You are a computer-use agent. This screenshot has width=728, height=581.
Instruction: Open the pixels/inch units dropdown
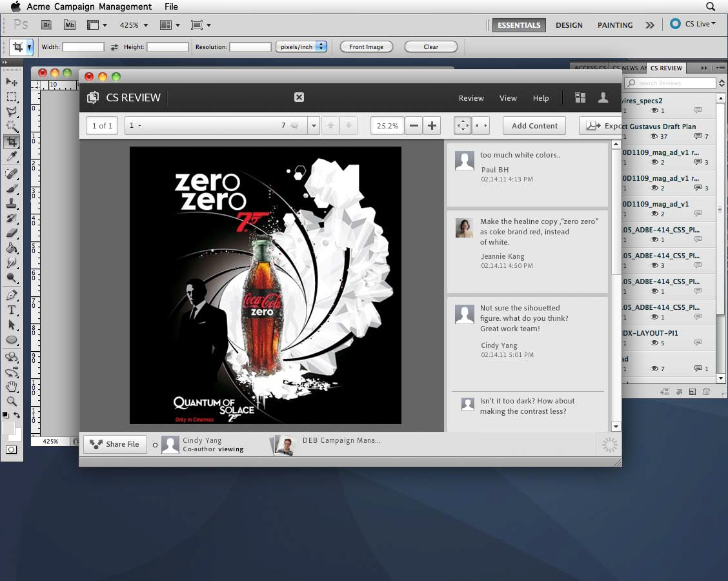click(301, 46)
